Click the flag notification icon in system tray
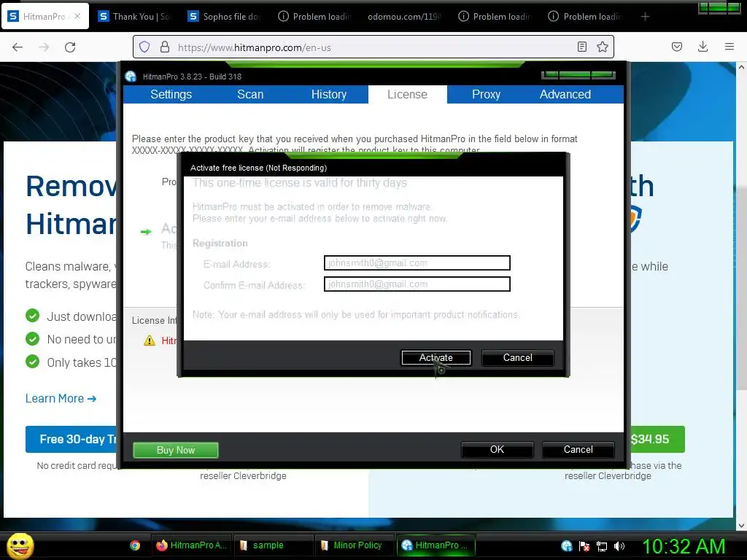Screen dimensions: 747x560 pos(584,545)
